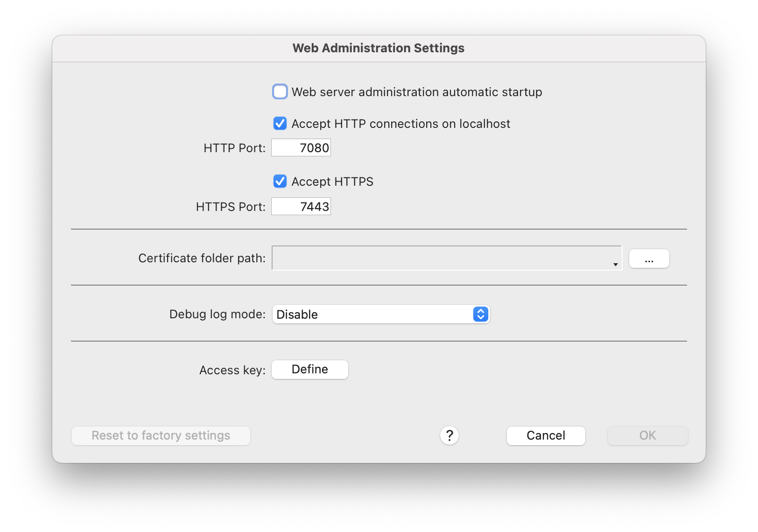Click the Certificate folder path label
The image size is (758, 532).
coord(202,258)
